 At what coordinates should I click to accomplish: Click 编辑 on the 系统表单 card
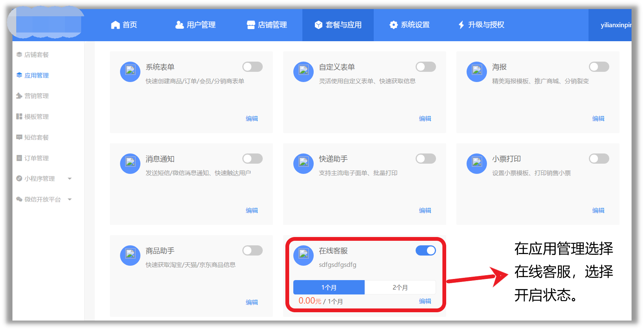(x=252, y=119)
